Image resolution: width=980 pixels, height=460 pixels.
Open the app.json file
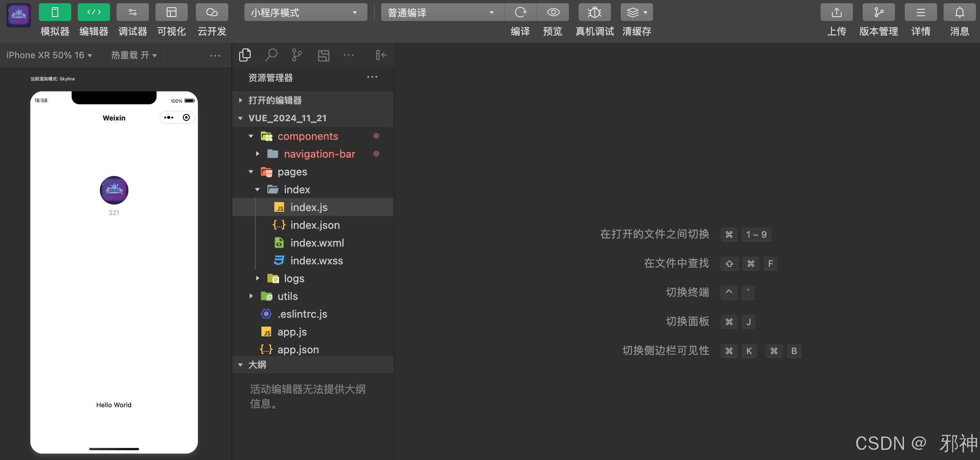[298, 350]
